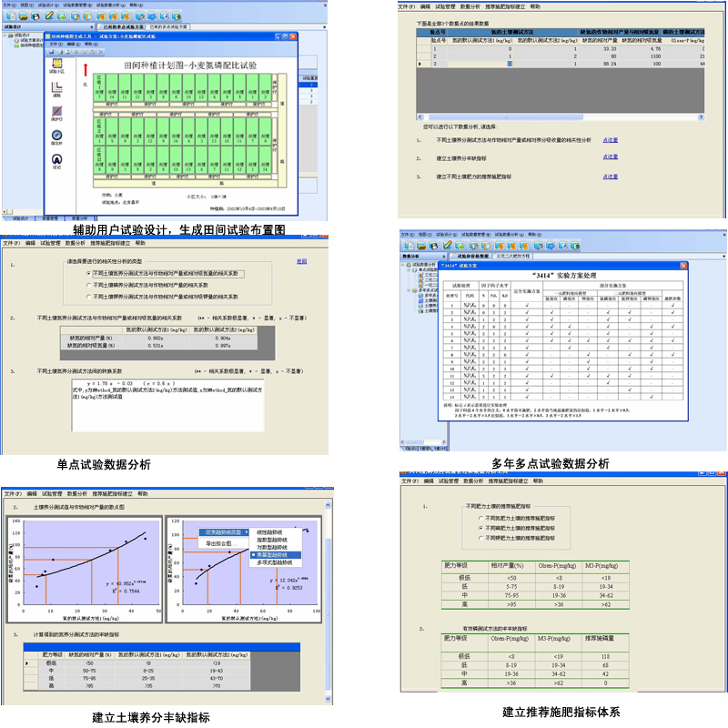Click 点这里 link for recommended fertilization option 3
This screenshot has height=728, width=728.
[x=610, y=177]
